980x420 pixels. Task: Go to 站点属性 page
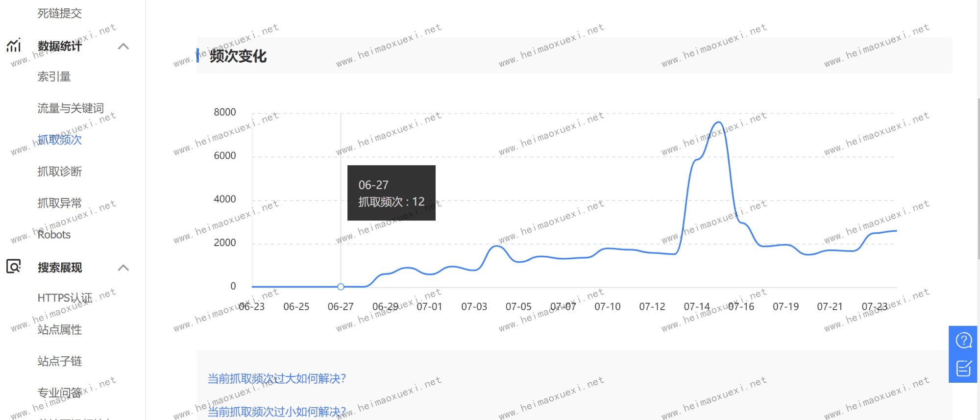tap(60, 330)
